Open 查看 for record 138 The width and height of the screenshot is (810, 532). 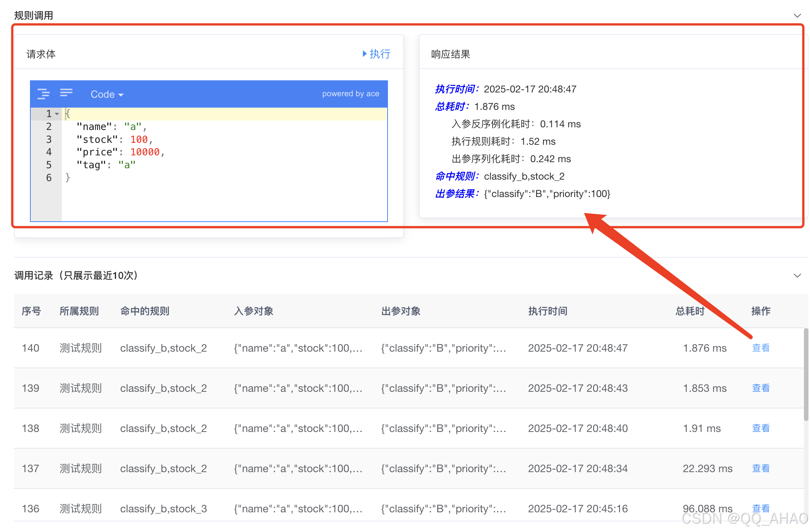coord(761,428)
